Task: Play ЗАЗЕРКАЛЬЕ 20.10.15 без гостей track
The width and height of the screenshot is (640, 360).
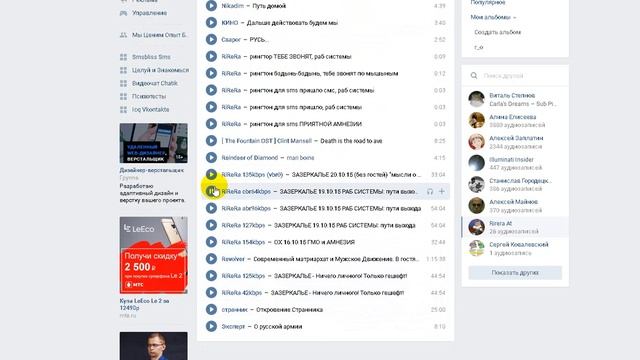Action: point(211,174)
